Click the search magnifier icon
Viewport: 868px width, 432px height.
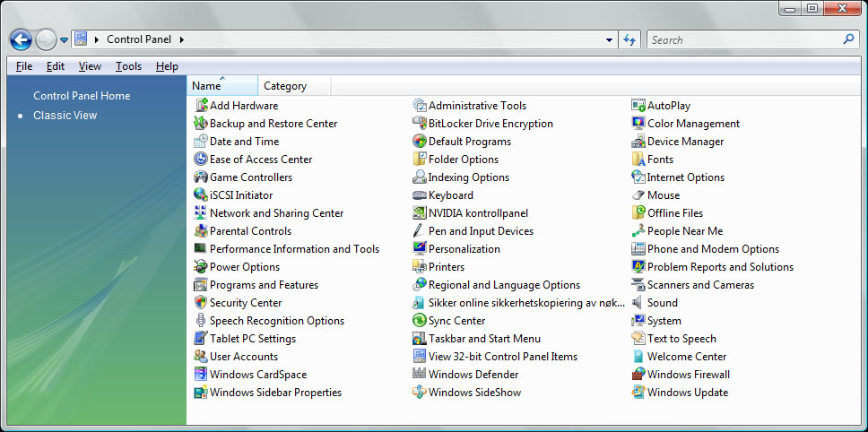click(x=848, y=39)
